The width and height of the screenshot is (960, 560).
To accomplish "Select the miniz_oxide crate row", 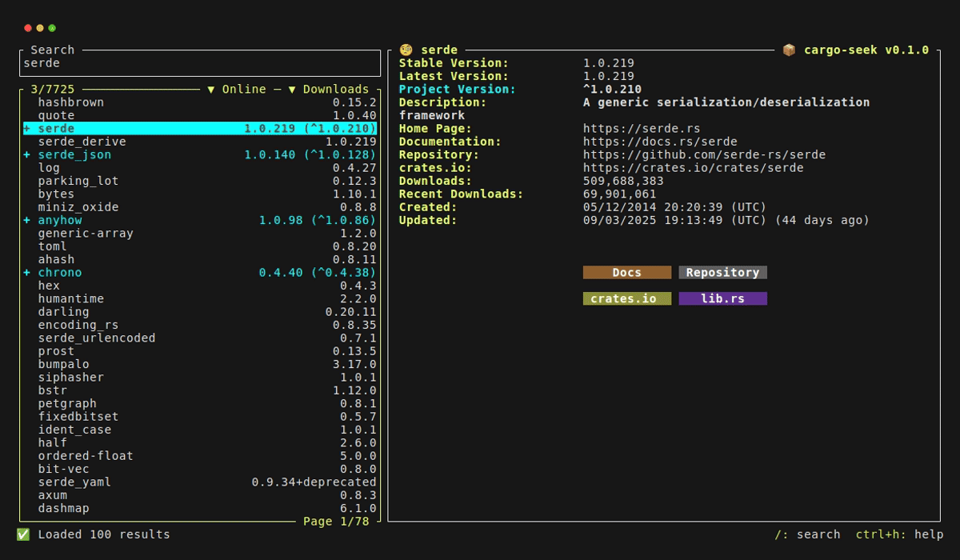I will coord(200,207).
